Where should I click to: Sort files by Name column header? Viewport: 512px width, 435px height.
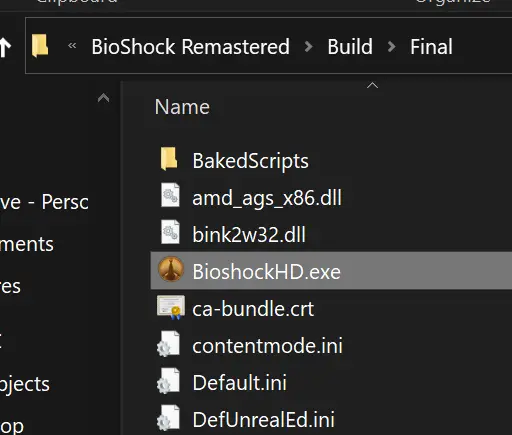pos(182,107)
